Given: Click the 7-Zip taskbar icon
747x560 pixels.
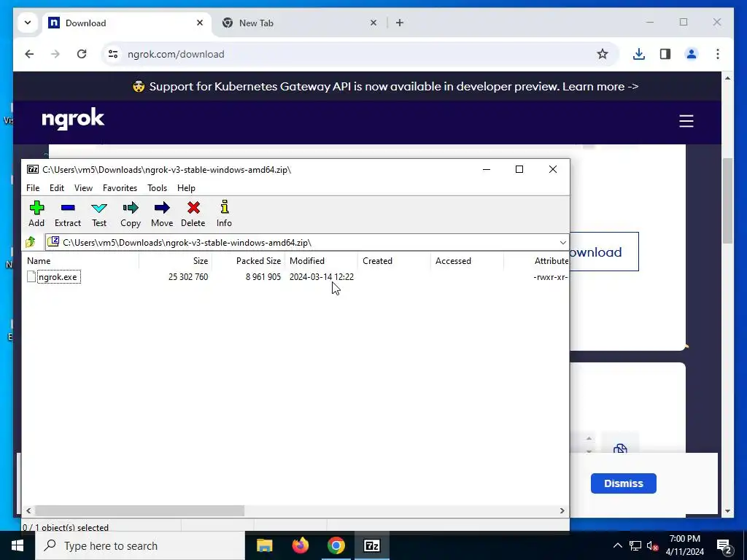Looking at the screenshot, I should 371,545.
